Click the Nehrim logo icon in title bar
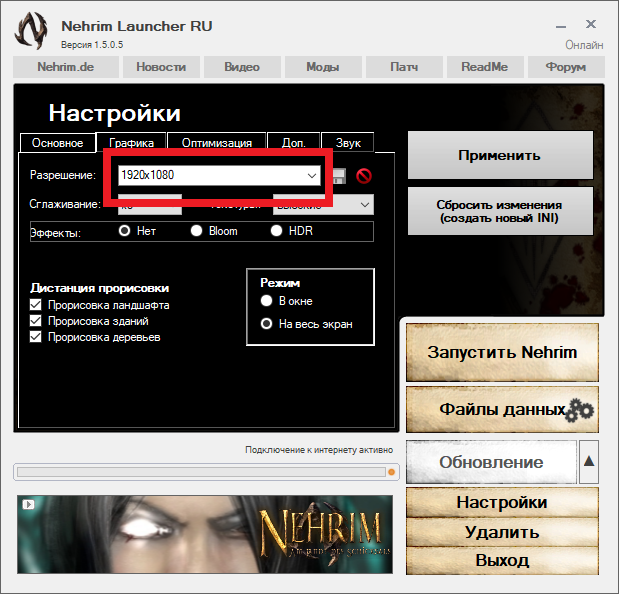Screen dimensions: 619x594 click(32, 31)
